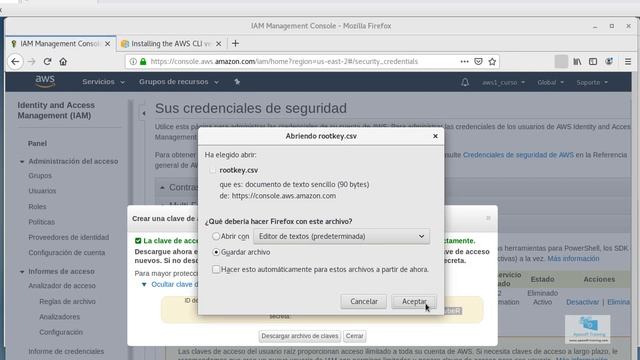Reload the current page

47,62
